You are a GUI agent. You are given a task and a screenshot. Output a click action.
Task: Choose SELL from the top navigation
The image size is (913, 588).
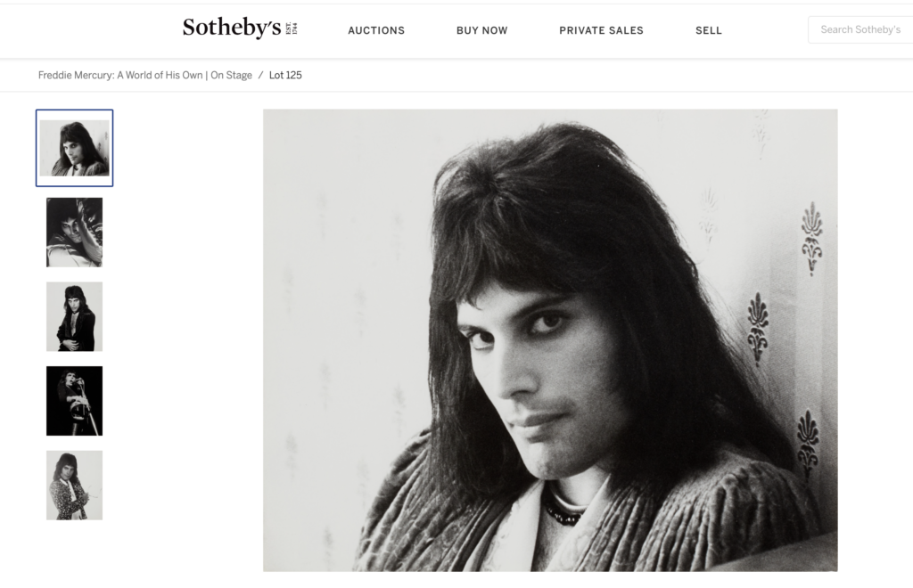coord(709,30)
